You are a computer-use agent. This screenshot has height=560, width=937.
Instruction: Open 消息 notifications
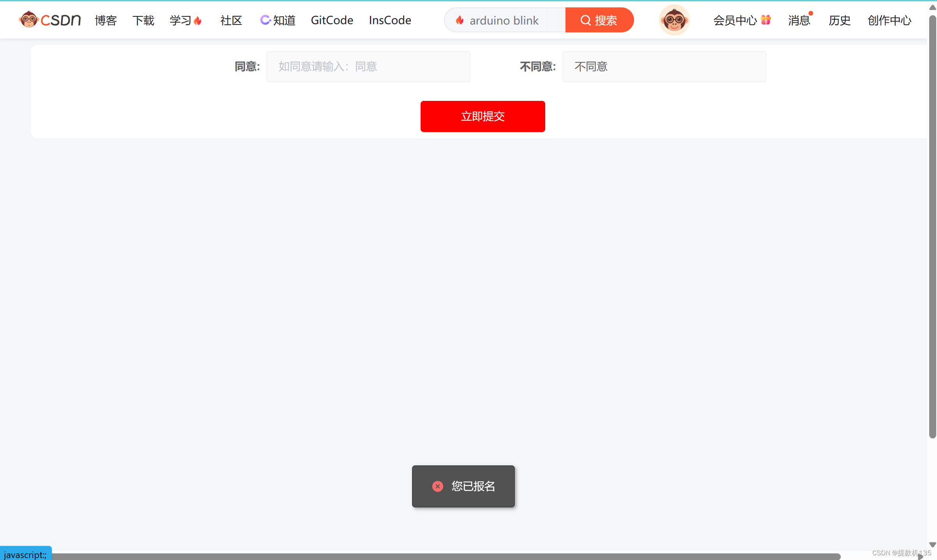coord(799,20)
